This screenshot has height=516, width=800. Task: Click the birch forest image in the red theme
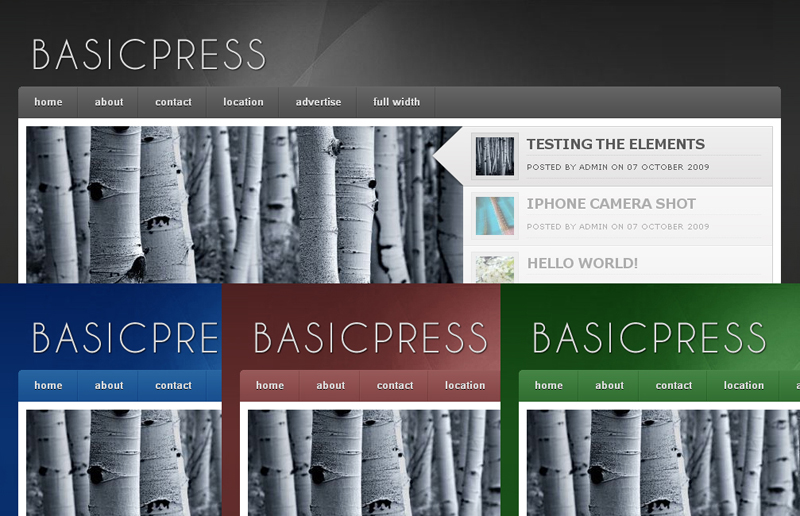tap(373, 463)
